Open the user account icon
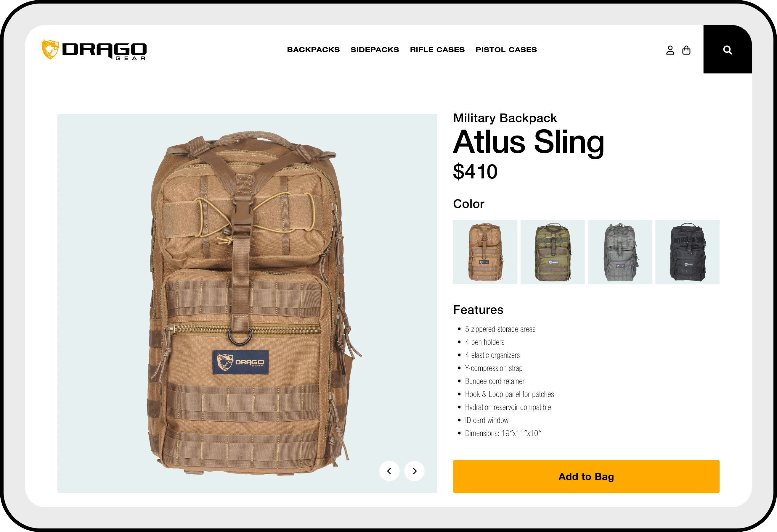777x532 pixels. (670, 50)
